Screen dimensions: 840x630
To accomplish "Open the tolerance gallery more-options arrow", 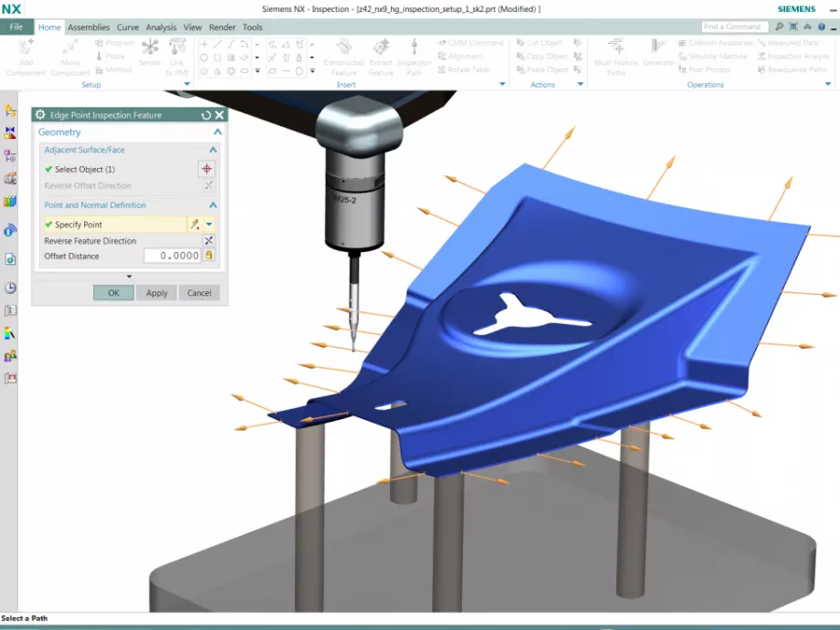I will point(312,70).
